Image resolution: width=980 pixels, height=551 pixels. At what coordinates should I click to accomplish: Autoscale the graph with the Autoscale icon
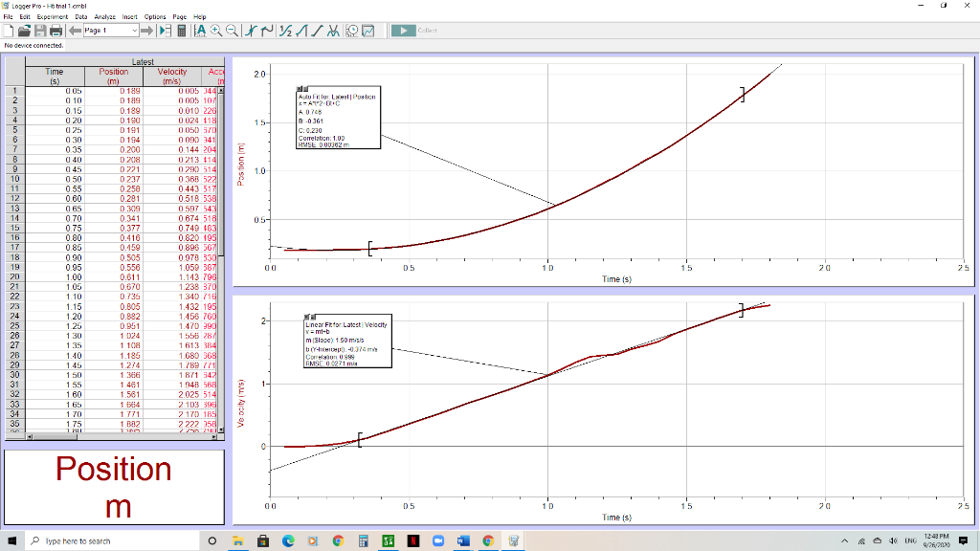200,31
